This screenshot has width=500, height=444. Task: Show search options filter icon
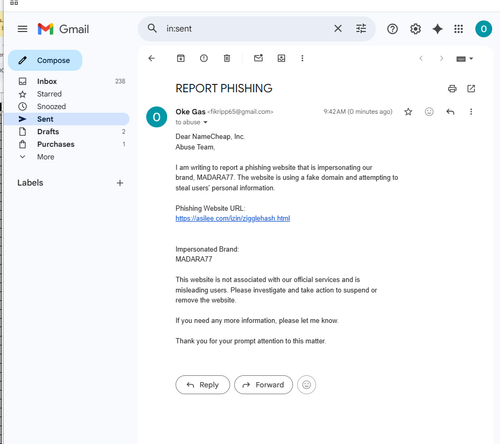361,29
